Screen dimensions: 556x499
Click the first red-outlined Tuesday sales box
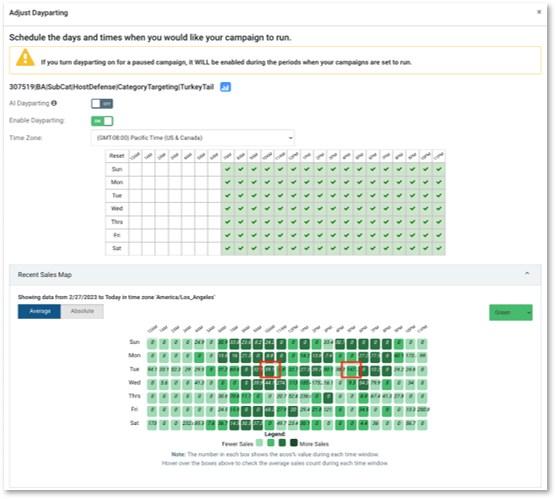[270, 370]
